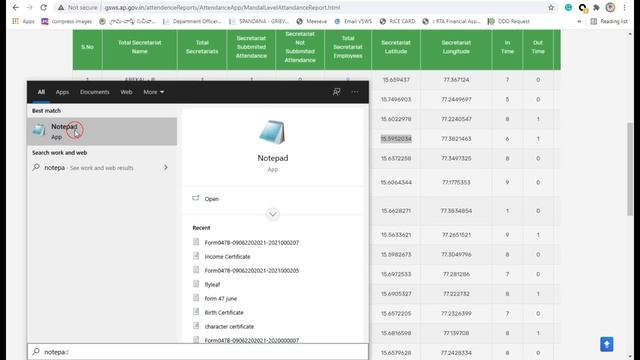Open the SPANDANA grievance bookmark
This screenshot has width=640, height=360.
point(259,21)
